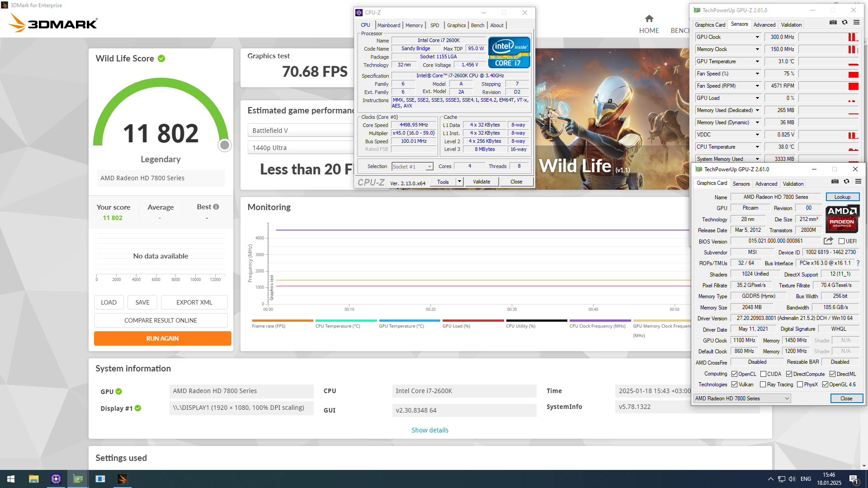The width and height of the screenshot is (868, 488).
Task: Open the Memory Clock sensor dropdown
Action: point(757,49)
